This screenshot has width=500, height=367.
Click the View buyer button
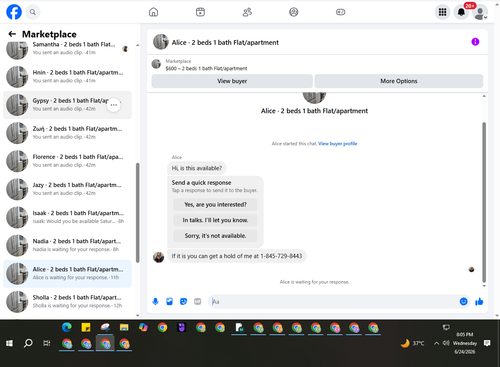click(x=232, y=81)
